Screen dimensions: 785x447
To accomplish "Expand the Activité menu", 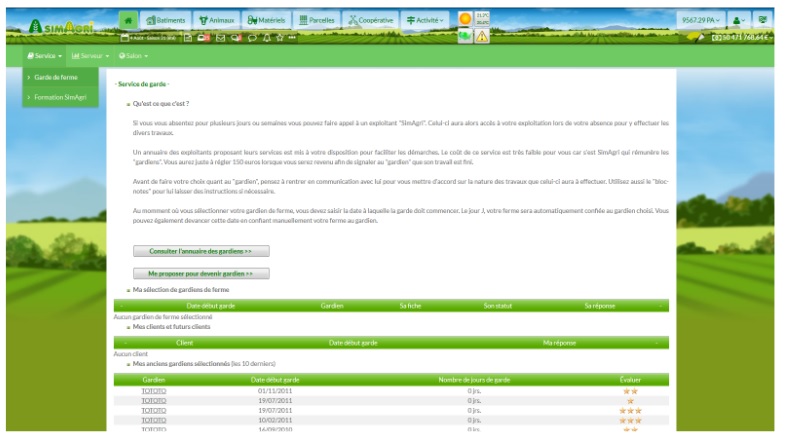I will pyautogui.click(x=425, y=20).
